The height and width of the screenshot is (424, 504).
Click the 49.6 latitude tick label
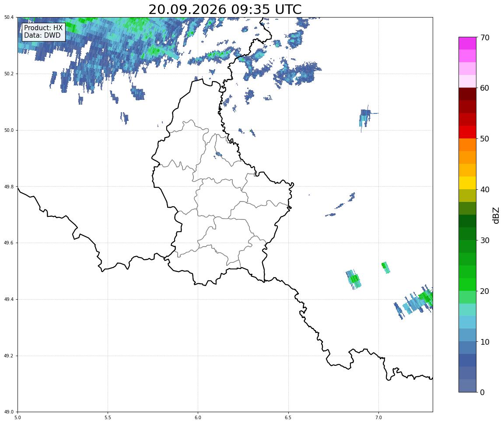pos(9,243)
